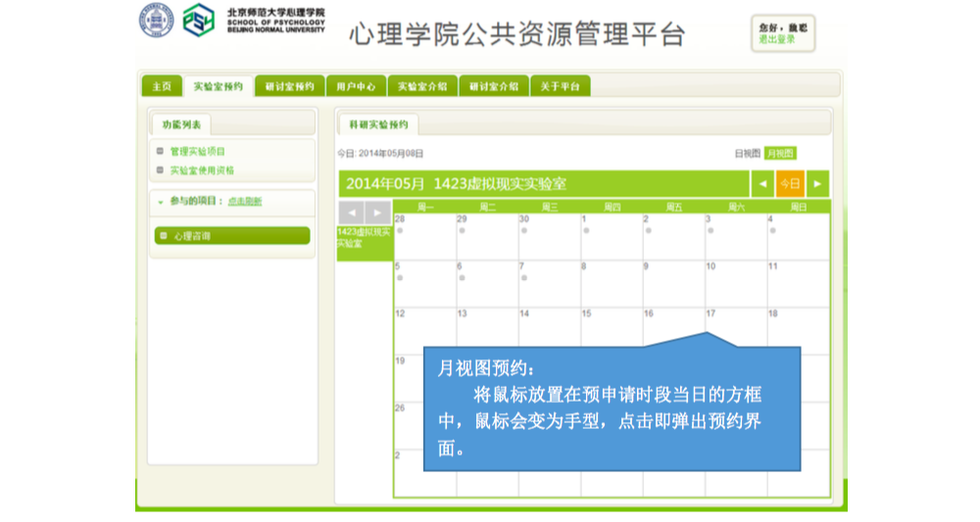This screenshot has width=980, height=522.
Task: Collapse the 参与的项目 section arrow
Action: click(x=160, y=202)
